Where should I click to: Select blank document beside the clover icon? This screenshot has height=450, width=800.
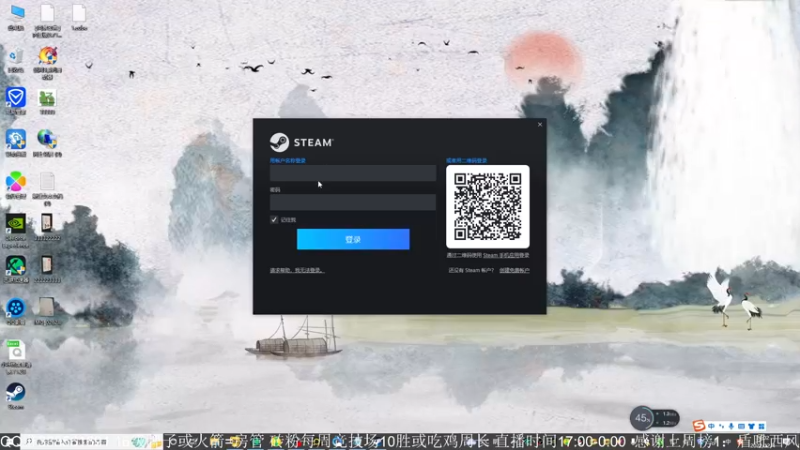(x=47, y=188)
